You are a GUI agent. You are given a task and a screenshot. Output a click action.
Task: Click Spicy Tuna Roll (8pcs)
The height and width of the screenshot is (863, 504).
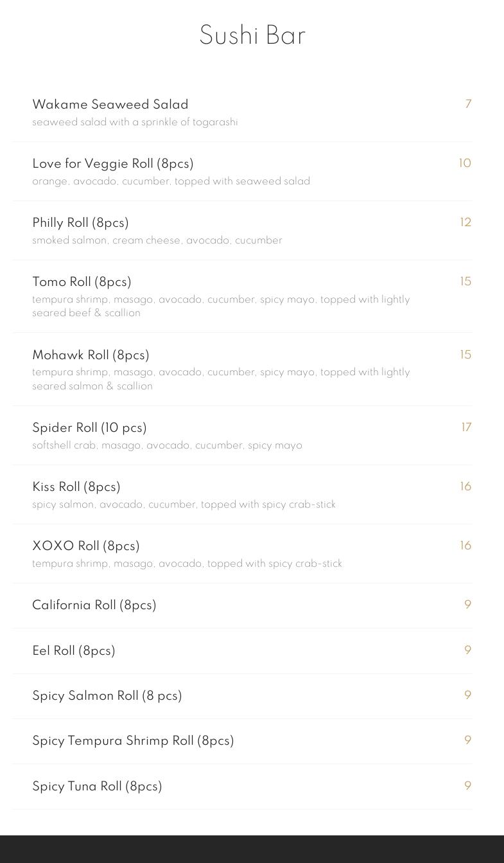click(97, 786)
